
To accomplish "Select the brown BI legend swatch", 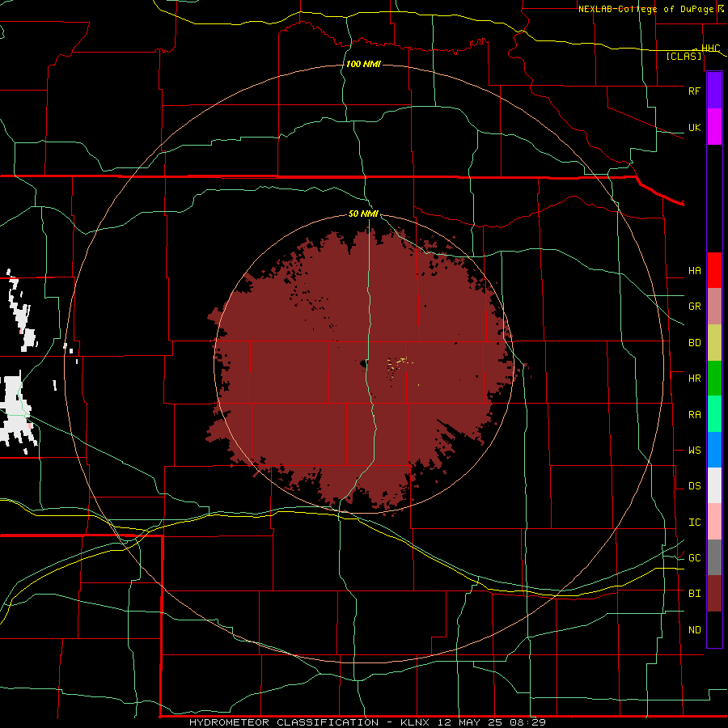I will click(x=714, y=594).
